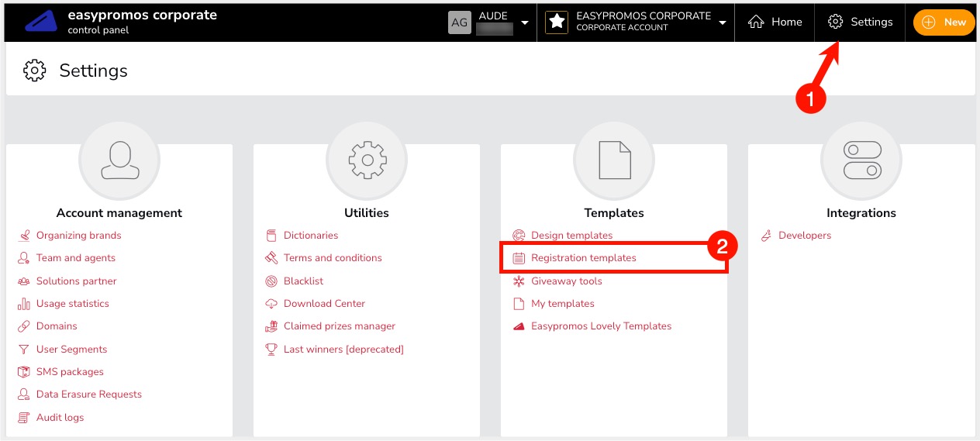Click the Design templates palette icon
The image size is (980, 441).
pos(519,236)
